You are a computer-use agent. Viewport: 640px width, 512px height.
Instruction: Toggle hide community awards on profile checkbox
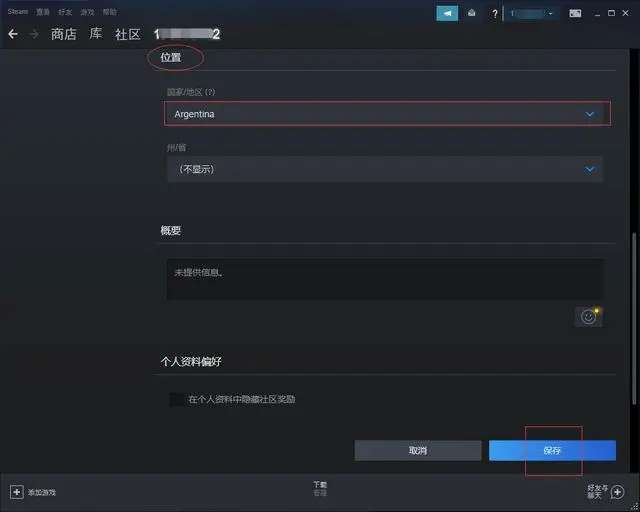point(177,399)
